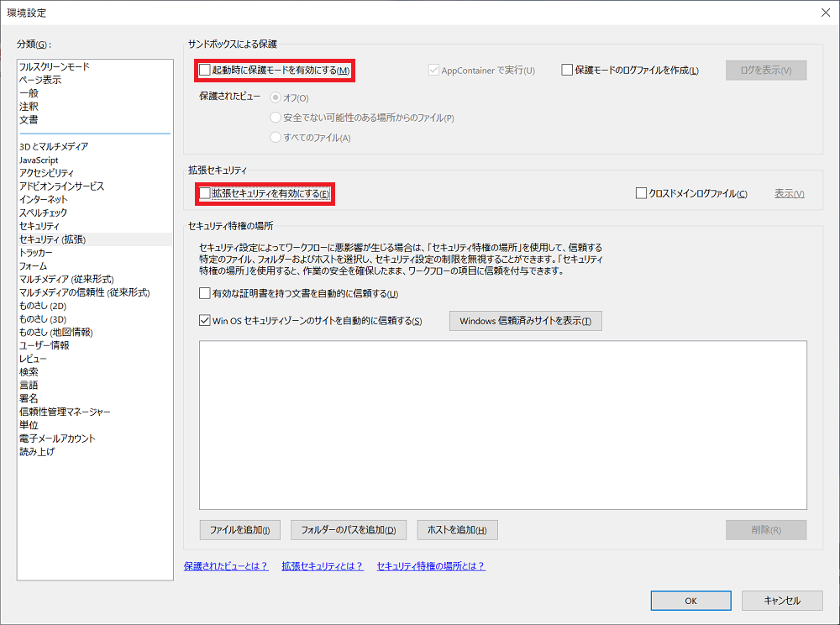This screenshot has height=625, width=840.
Task: Select 読み上げ category
Action: (x=37, y=451)
